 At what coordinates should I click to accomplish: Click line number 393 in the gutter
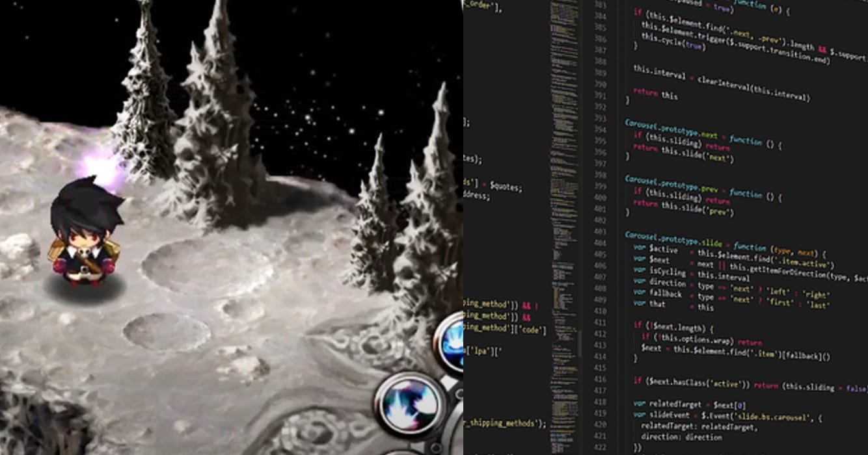coord(599,118)
